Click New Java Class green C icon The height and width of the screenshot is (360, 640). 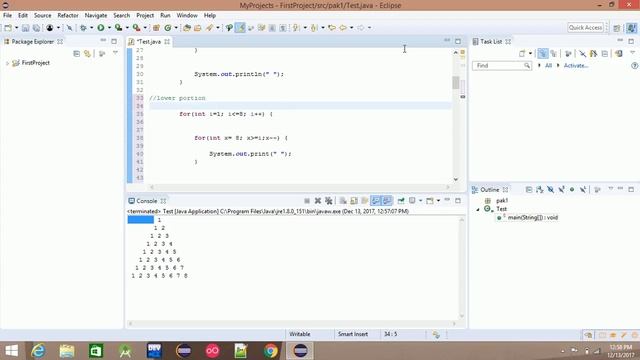[x=168, y=28]
